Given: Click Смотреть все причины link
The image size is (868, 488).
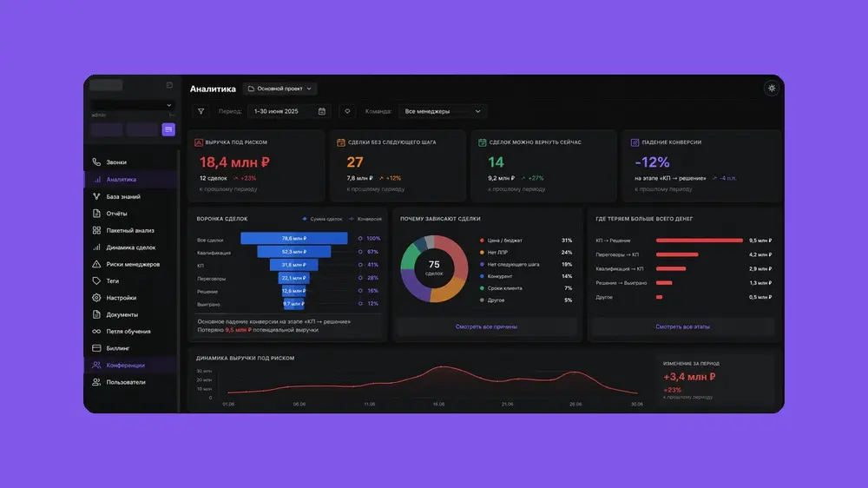Looking at the screenshot, I should click(x=486, y=326).
